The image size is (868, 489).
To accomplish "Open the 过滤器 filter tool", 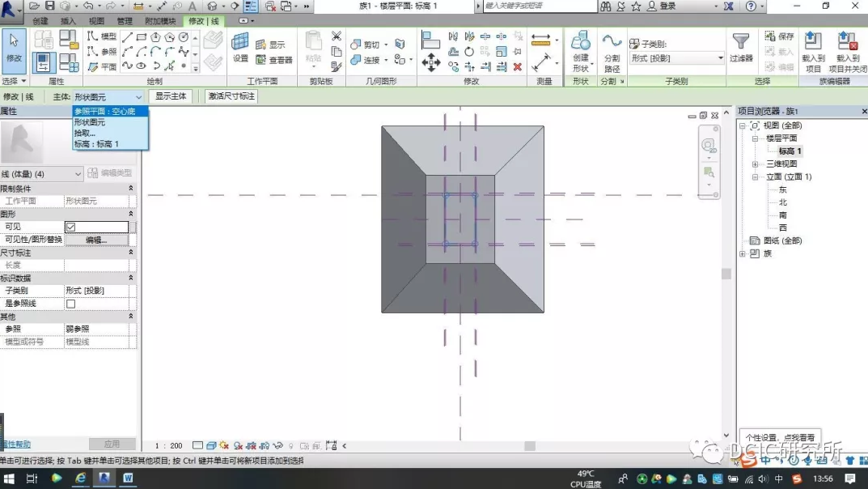I will [x=741, y=48].
